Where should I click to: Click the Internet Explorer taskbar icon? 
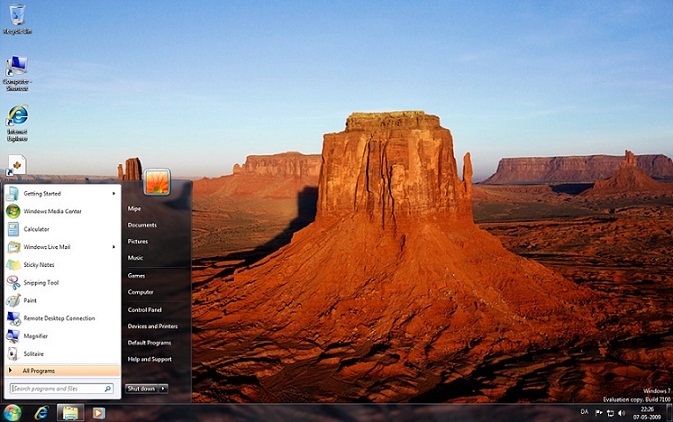point(41,412)
